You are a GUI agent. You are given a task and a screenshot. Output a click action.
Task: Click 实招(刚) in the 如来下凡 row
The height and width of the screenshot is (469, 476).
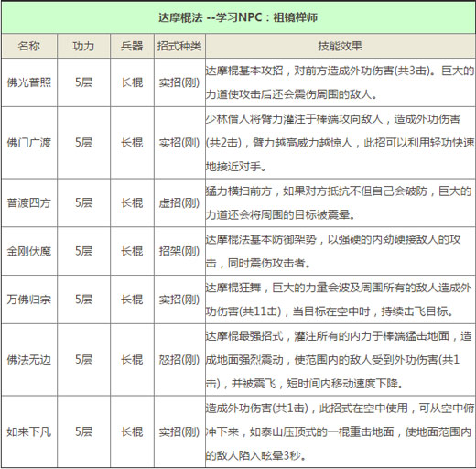[x=179, y=431]
